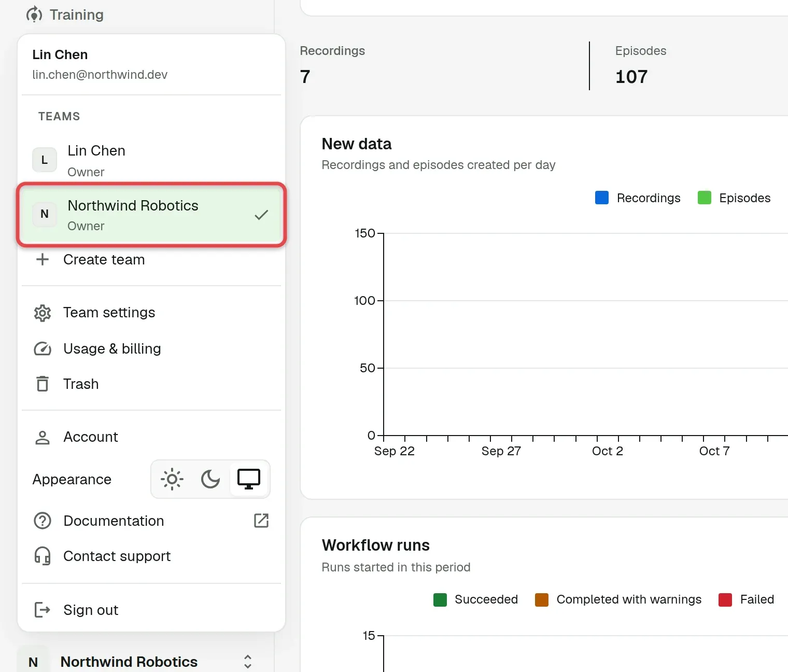Viewport: 788px width, 672px height.
Task: Click the Team settings gear icon
Action: tap(43, 313)
